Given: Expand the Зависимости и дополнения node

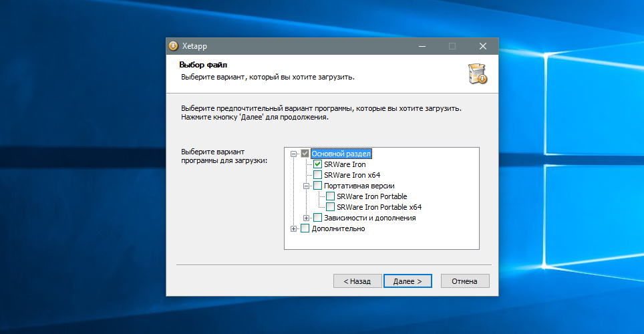Looking at the screenshot, I should [x=306, y=218].
